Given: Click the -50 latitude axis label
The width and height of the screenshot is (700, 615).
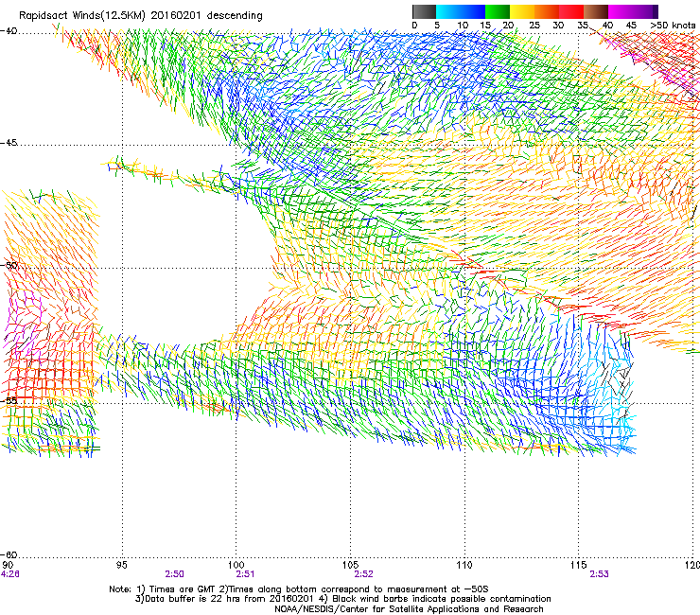Looking at the screenshot, I should [9, 265].
